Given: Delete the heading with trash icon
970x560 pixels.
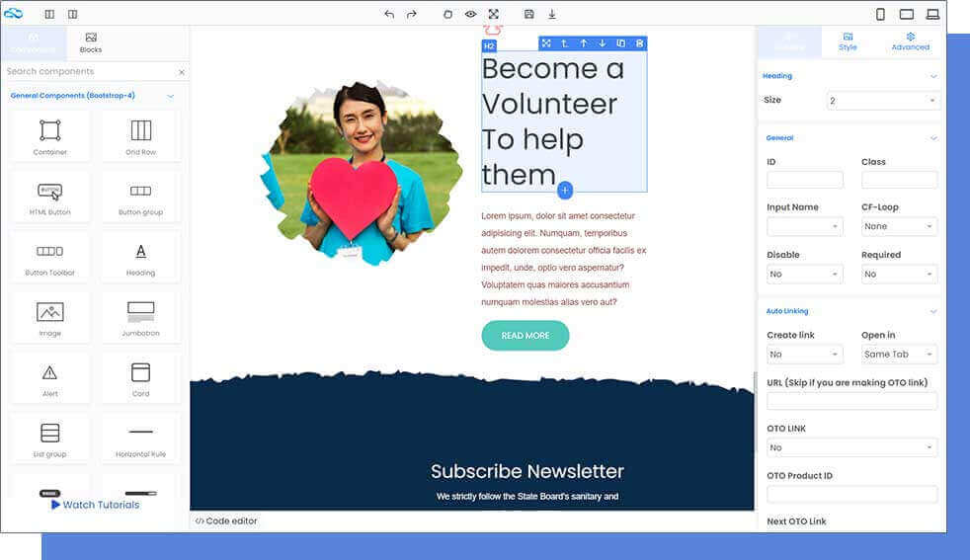Looking at the screenshot, I should click(640, 43).
